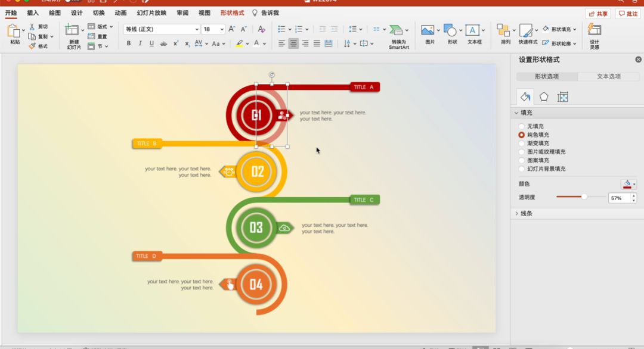Click the Share (共享) button
Screen dimensions: 644x349
[598, 14]
